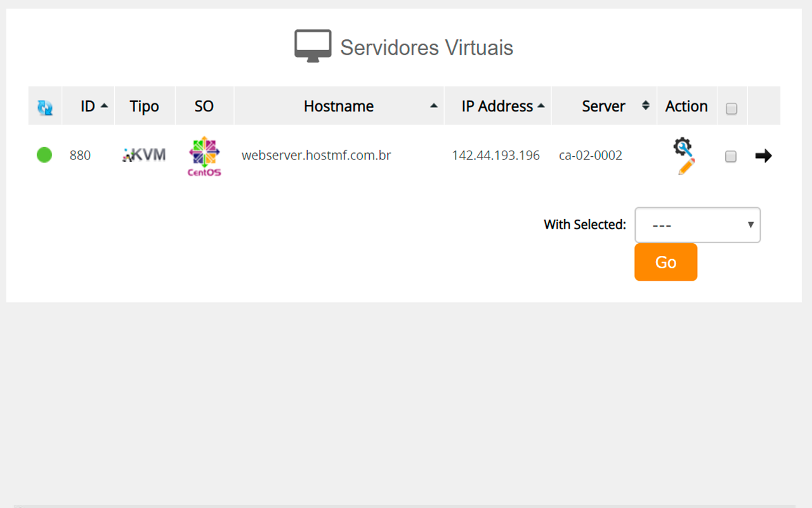Click the black arrow on row 880
This screenshot has height=508, width=812.
click(764, 156)
